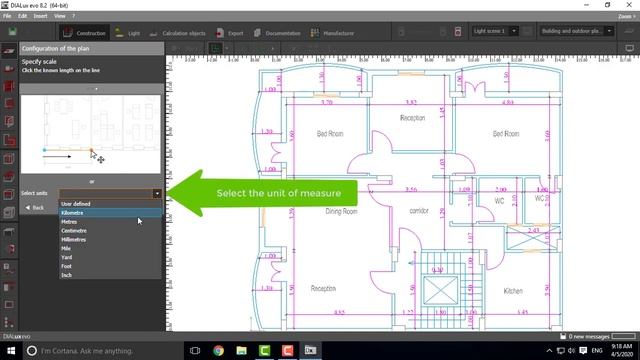Viewport: 640px width, 360px height.
Task: Open Google Chrome from the taskbar
Action: point(218,351)
